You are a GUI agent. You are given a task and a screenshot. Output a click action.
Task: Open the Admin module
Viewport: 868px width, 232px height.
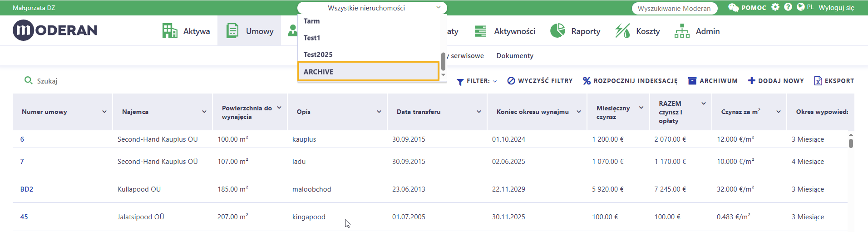[697, 31]
